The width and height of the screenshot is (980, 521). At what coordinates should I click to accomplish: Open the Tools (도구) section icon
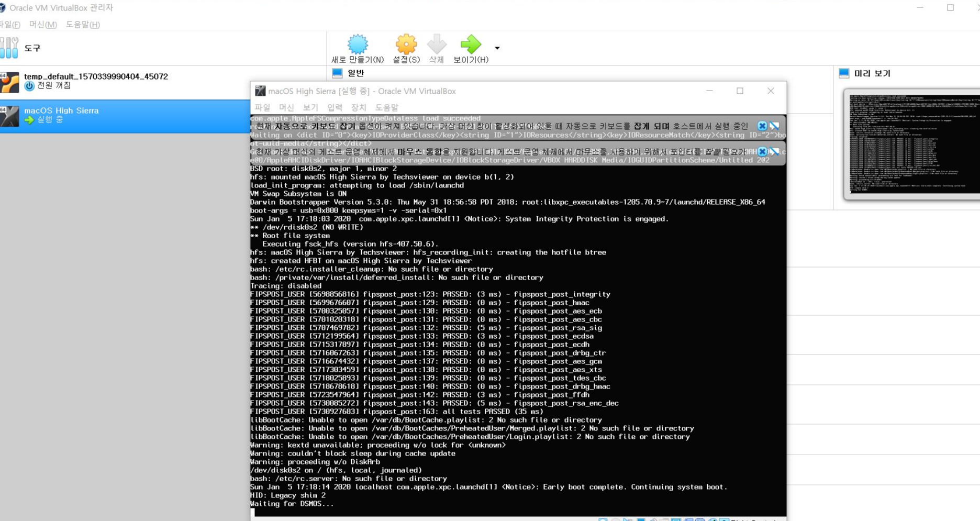[x=9, y=48]
